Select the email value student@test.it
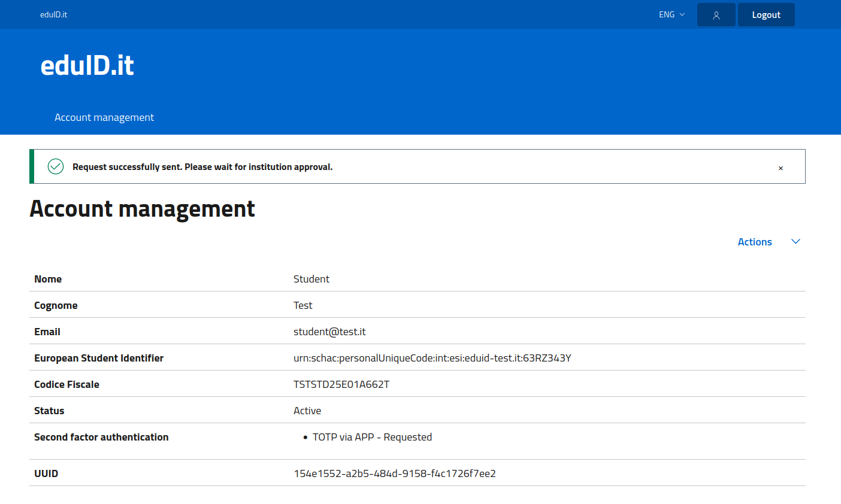The width and height of the screenshot is (841, 504). [x=329, y=332]
